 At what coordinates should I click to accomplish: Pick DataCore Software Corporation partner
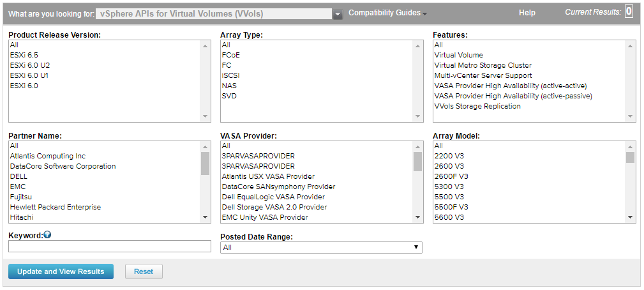[x=104, y=166]
